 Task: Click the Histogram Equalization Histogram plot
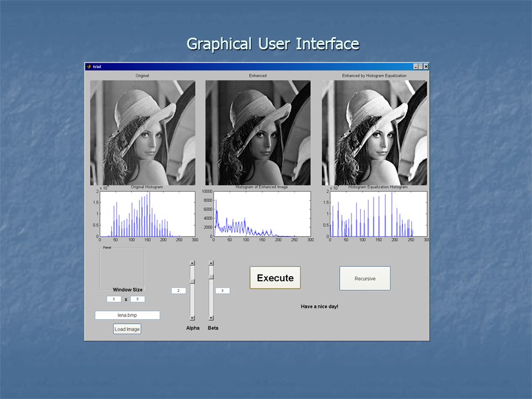pos(378,214)
